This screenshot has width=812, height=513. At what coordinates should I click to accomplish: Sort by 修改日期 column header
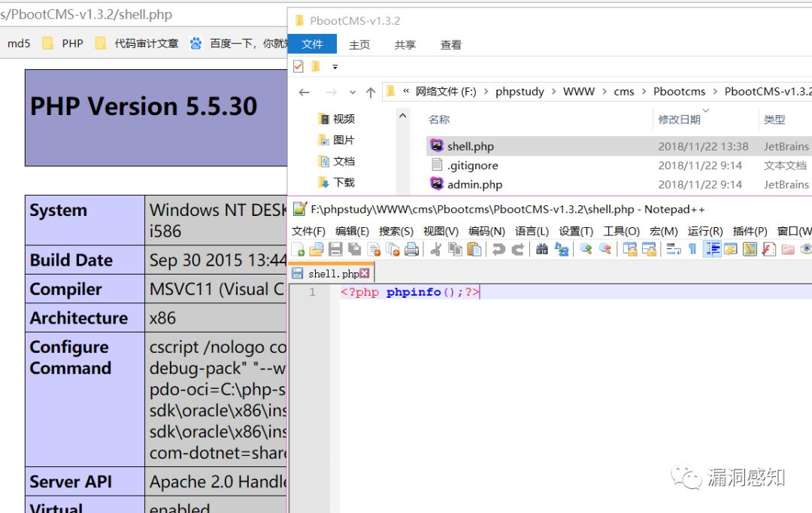pyautogui.click(x=679, y=120)
